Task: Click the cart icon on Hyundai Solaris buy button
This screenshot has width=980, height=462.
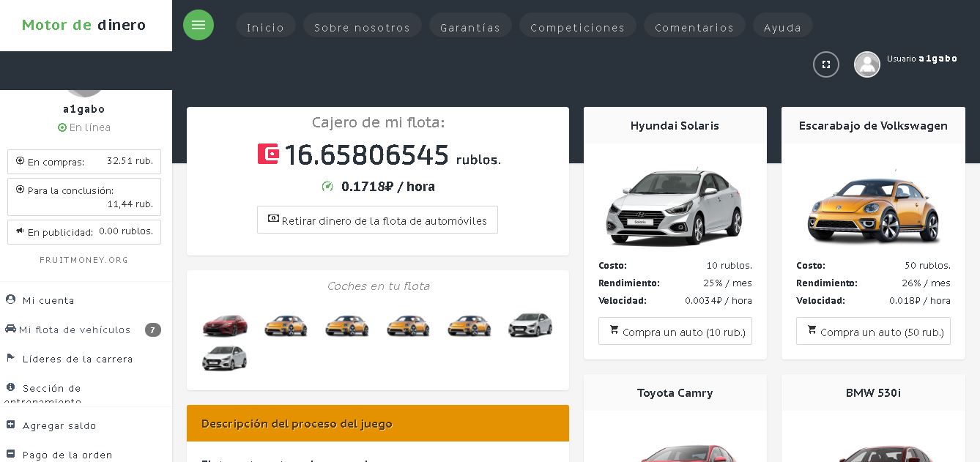Action: 614,330
